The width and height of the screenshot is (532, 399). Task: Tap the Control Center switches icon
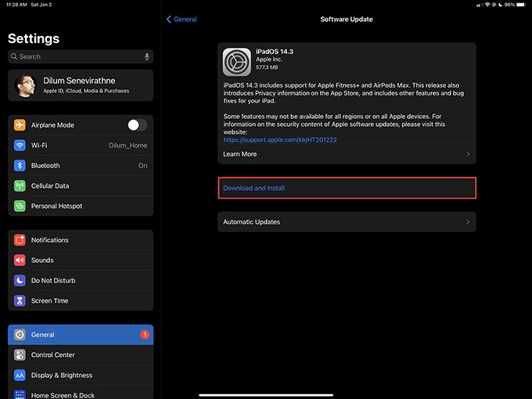coord(20,355)
